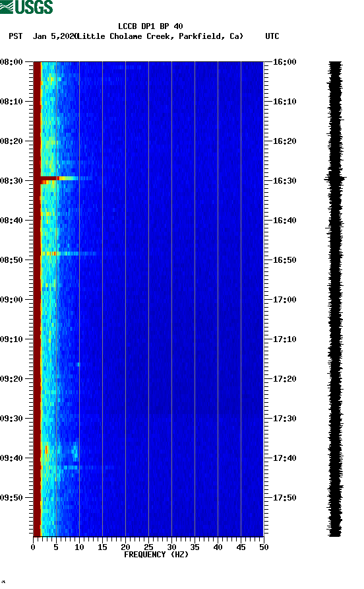Click the 08:40 PST time label
The width and height of the screenshot is (364, 589).
click(x=11, y=220)
